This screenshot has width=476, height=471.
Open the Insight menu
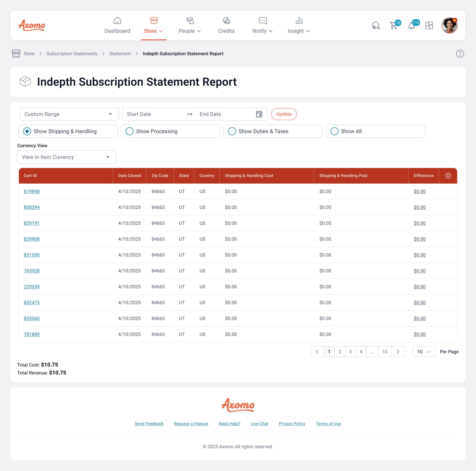[x=299, y=25]
